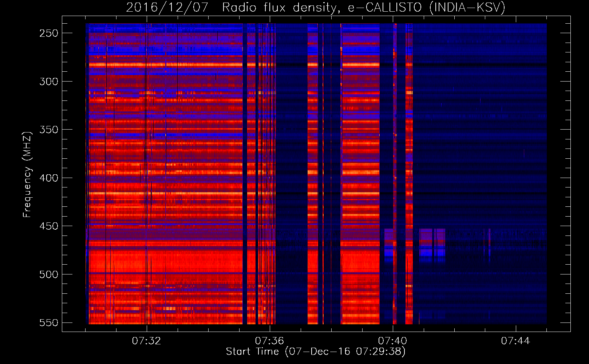Select the 250 frequency tick label

[x=49, y=33]
